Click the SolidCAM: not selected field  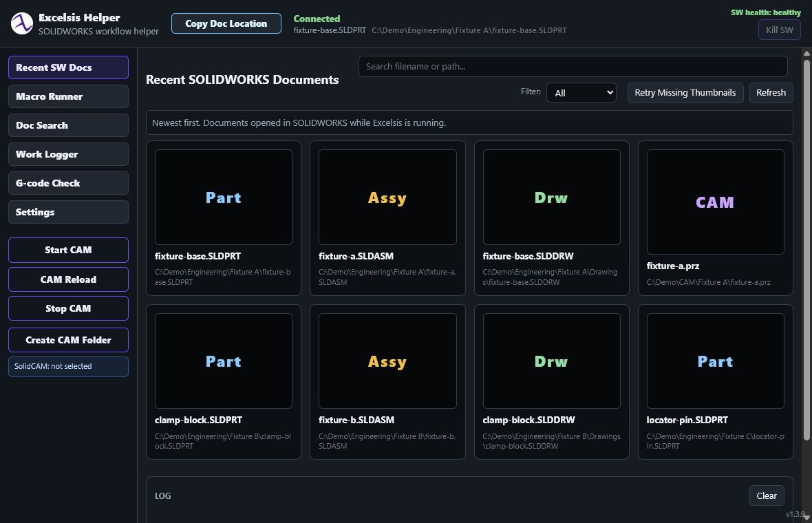(x=68, y=367)
